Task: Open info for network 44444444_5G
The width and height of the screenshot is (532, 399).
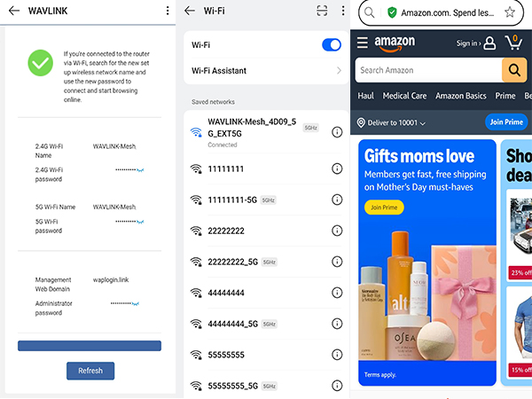Action: (x=337, y=324)
